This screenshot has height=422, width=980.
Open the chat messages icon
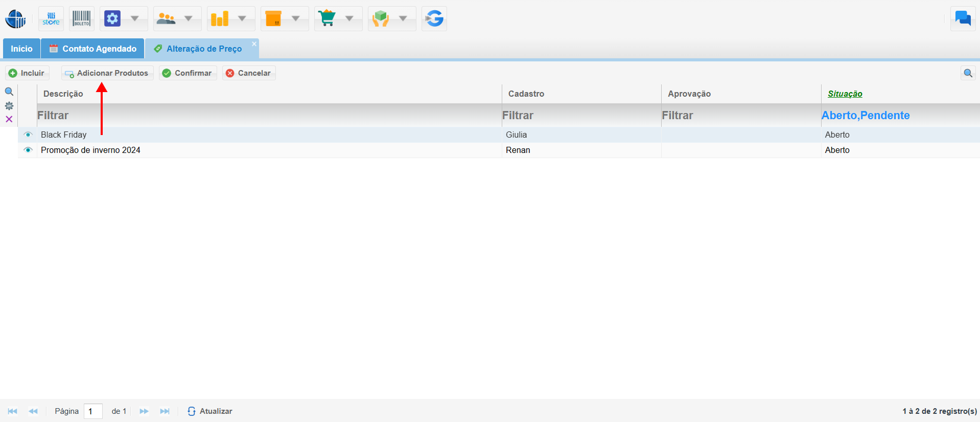click(963, 19)
